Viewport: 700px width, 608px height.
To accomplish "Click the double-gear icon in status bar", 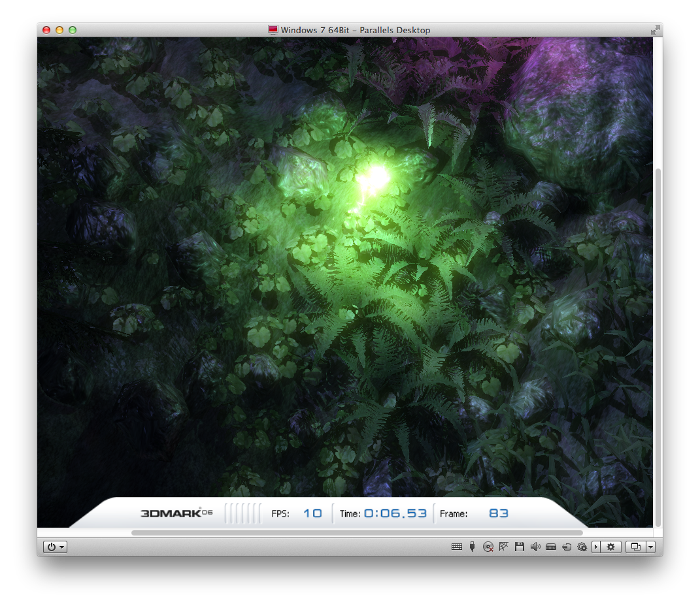I will [582, 547].
